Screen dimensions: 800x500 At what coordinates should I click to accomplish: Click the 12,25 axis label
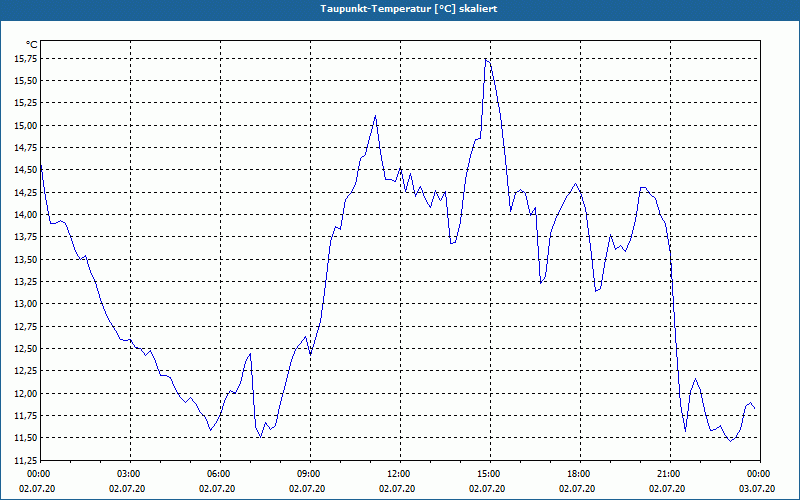click(27, 371)
